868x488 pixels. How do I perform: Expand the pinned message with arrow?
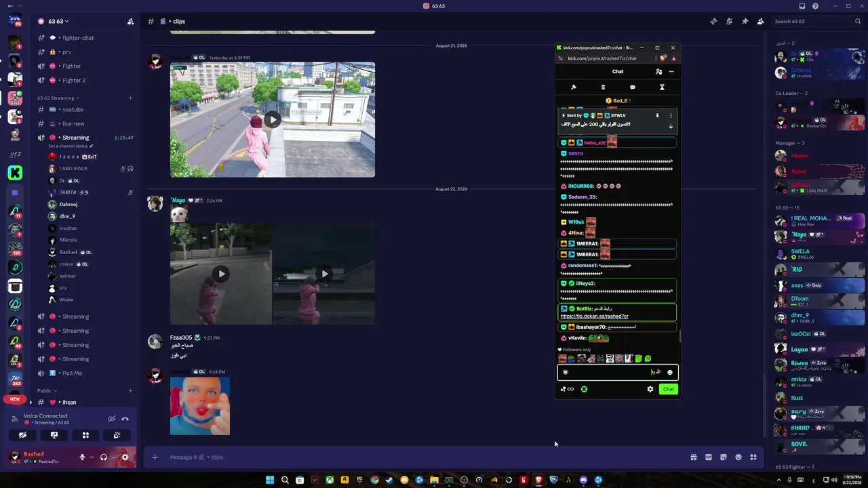point(671,127)
